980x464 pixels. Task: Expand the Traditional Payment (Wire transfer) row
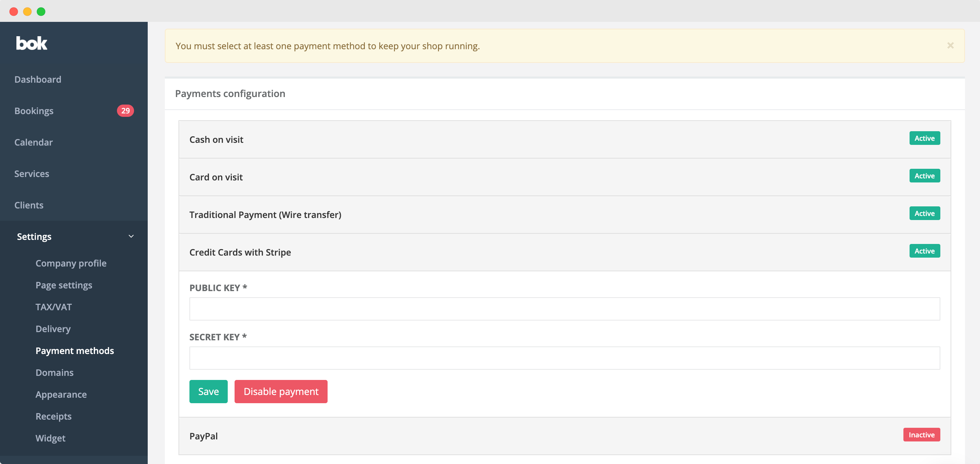point(565,215)
